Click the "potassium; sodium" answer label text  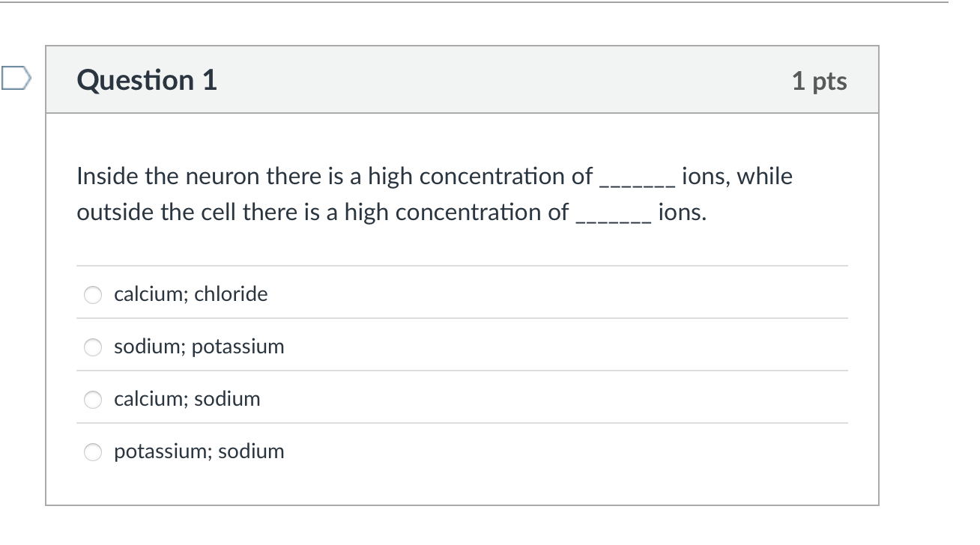199,451
